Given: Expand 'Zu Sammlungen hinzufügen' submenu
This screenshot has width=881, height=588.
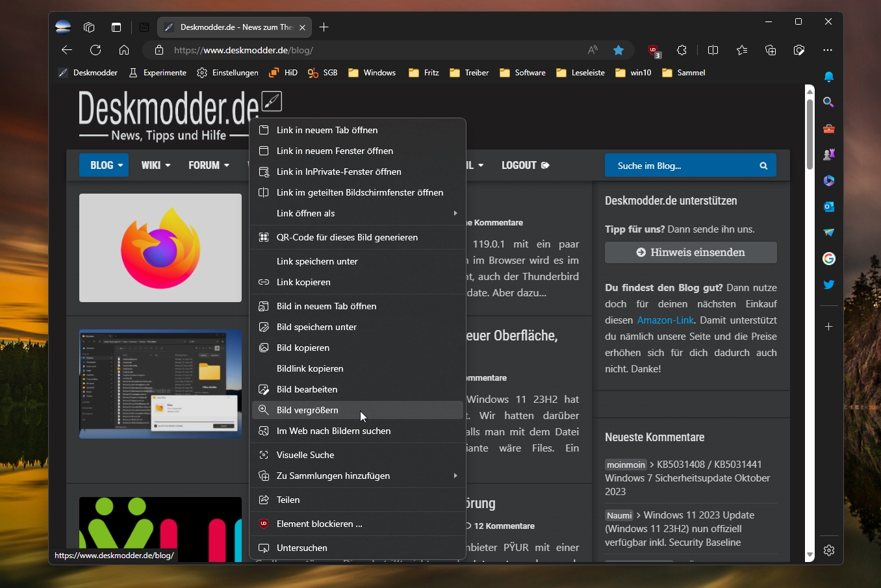Looking at the screenshot, I should pyautogui.click(x=358, y=476).
